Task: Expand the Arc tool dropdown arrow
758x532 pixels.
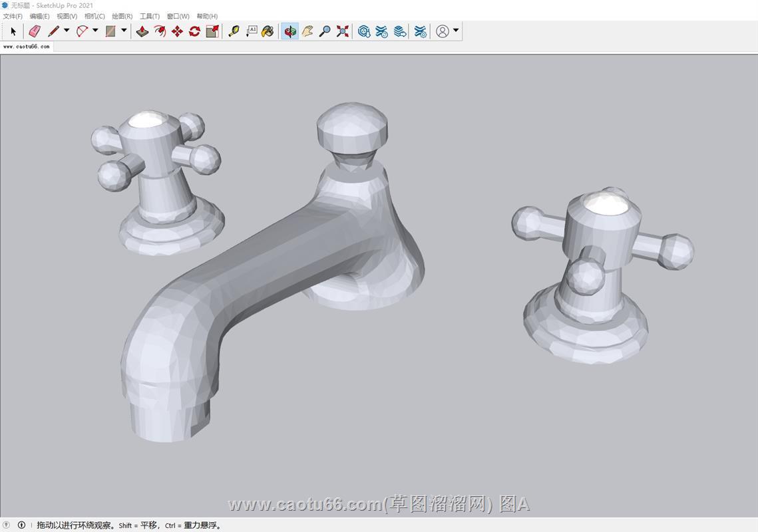Action: click(95, 31)
